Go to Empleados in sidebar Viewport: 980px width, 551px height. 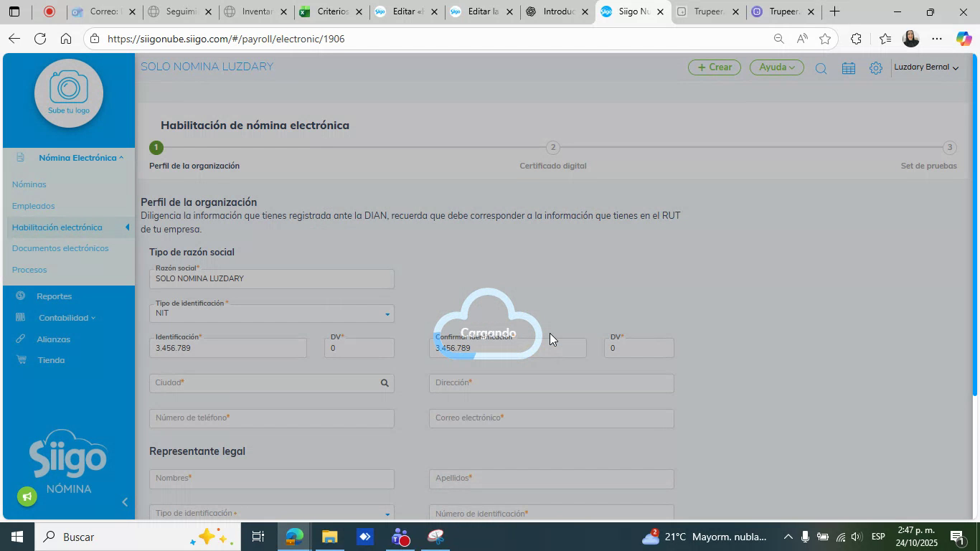(33, 206)
